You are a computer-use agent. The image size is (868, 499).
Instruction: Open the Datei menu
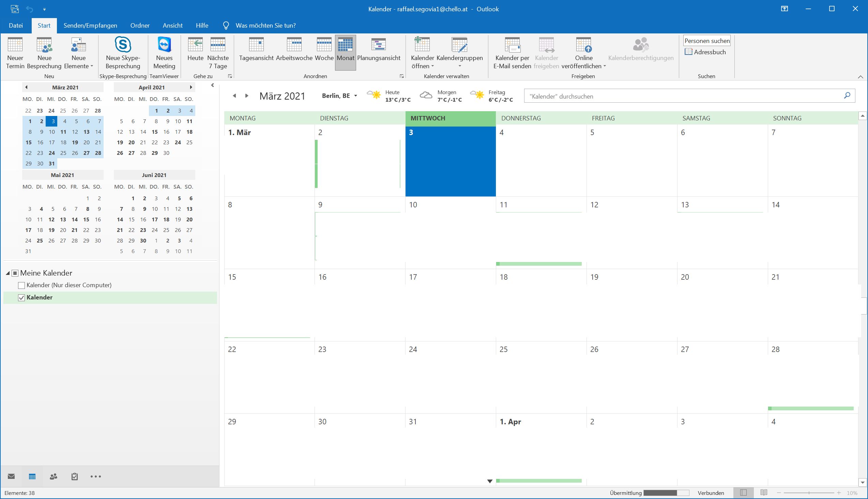click(x=16, y=25)
